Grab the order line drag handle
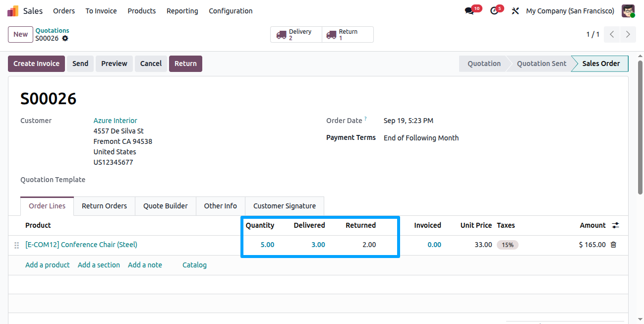The height and width of the screenshot is (324, 644). coord(16,245)
